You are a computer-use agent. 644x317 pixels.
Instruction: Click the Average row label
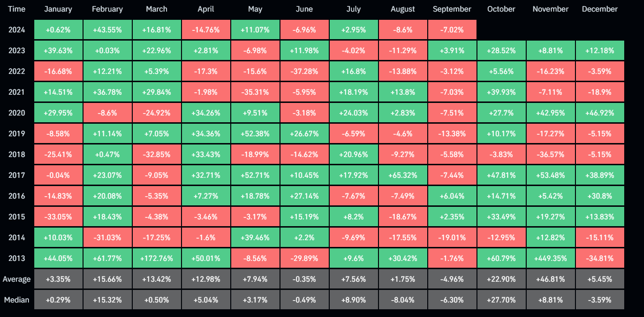point(17,279)
